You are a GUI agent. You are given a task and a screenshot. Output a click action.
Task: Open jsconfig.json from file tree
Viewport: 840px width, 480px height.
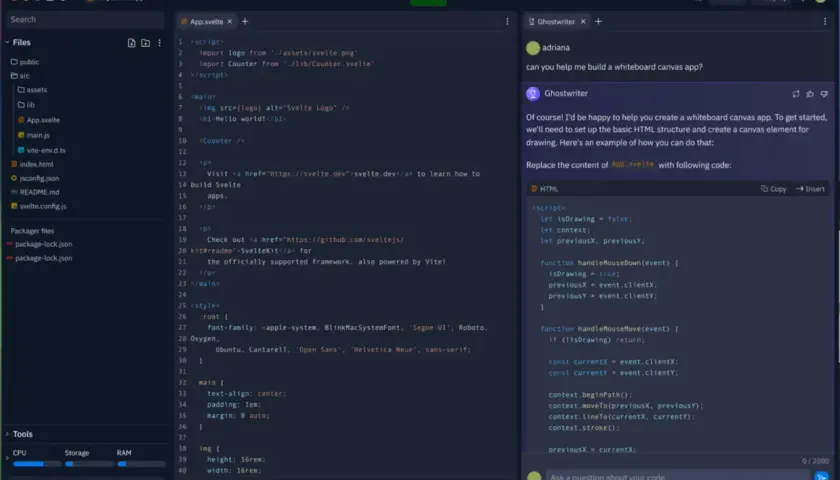pyautogui.click(x=40, y=178)
